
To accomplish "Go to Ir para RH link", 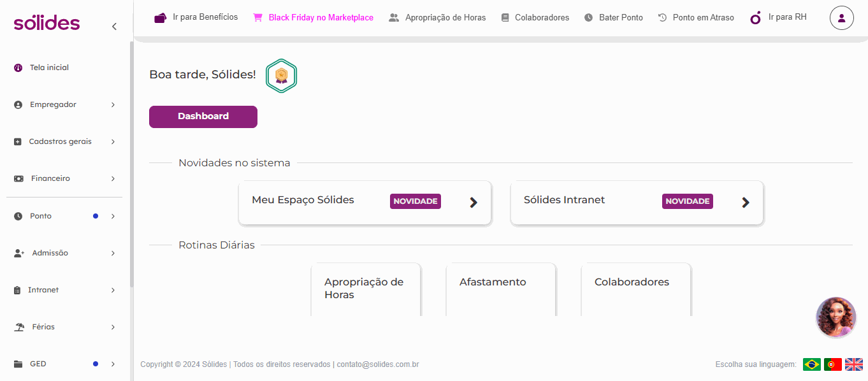I will point(779,17).
